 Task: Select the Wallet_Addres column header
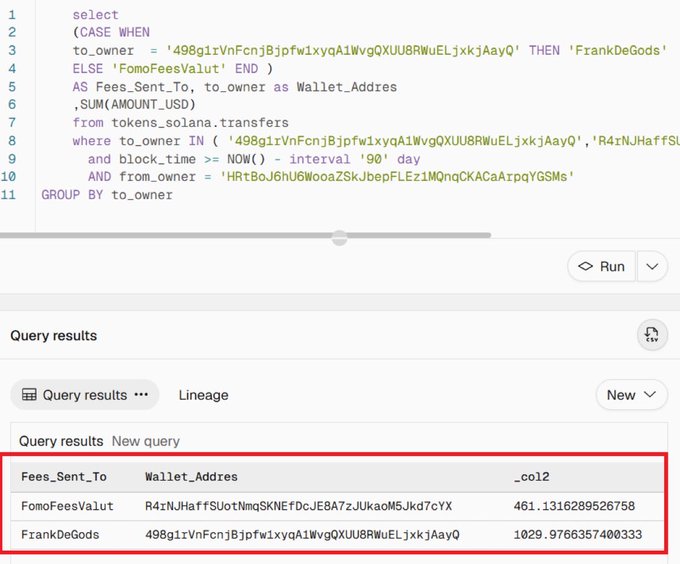pos(191,477)
